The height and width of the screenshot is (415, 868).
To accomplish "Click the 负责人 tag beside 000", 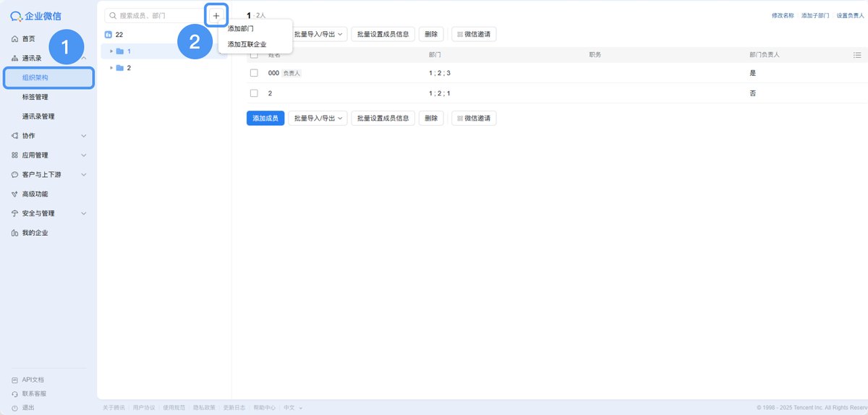I will [x=292, y=73].
